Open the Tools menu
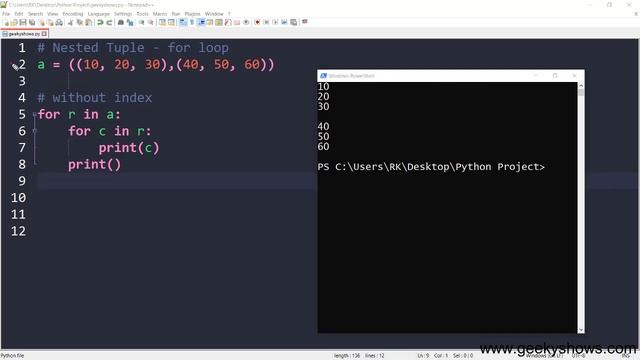This screenshot has height=360, width=640. 142,14
